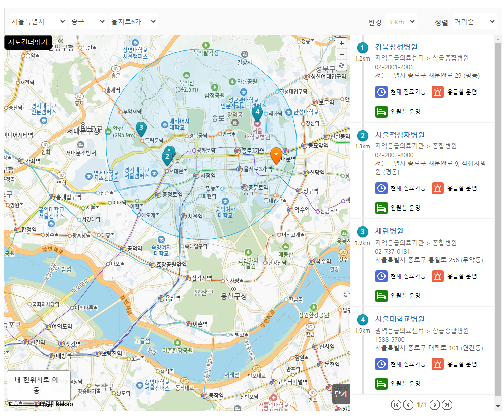Click 서울대학교병원 clock 진료가능 icon
Image resolution: width=504 pixels, height=420 pixels.
tap(381, 364)
